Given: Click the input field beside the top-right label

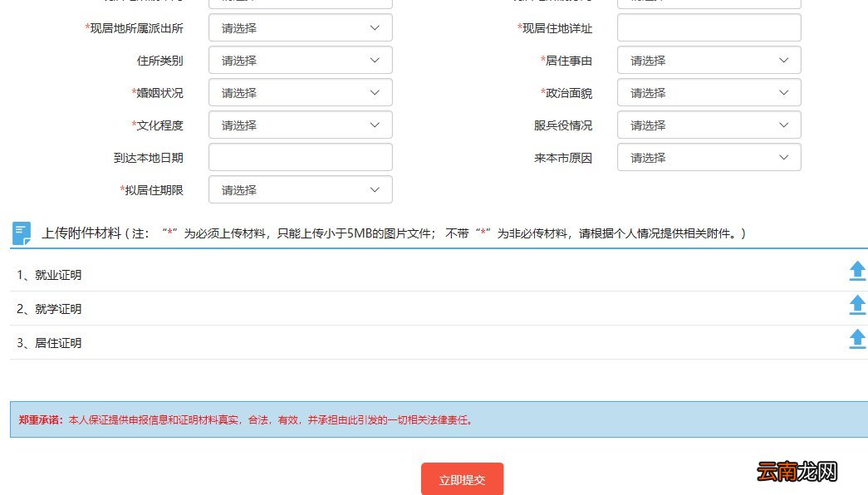Looking at the screenshot, I should (708, 2).
